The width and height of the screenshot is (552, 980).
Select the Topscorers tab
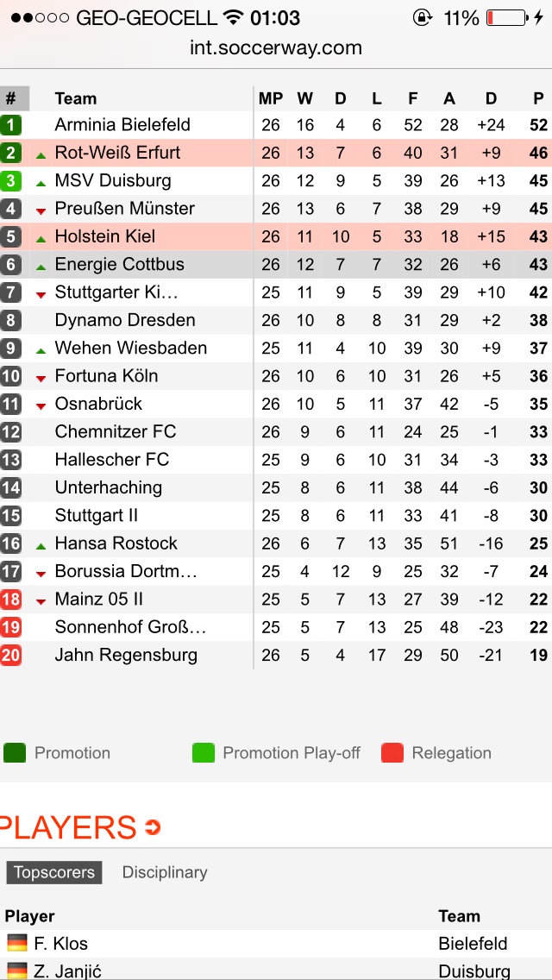[x=54, y=872]
